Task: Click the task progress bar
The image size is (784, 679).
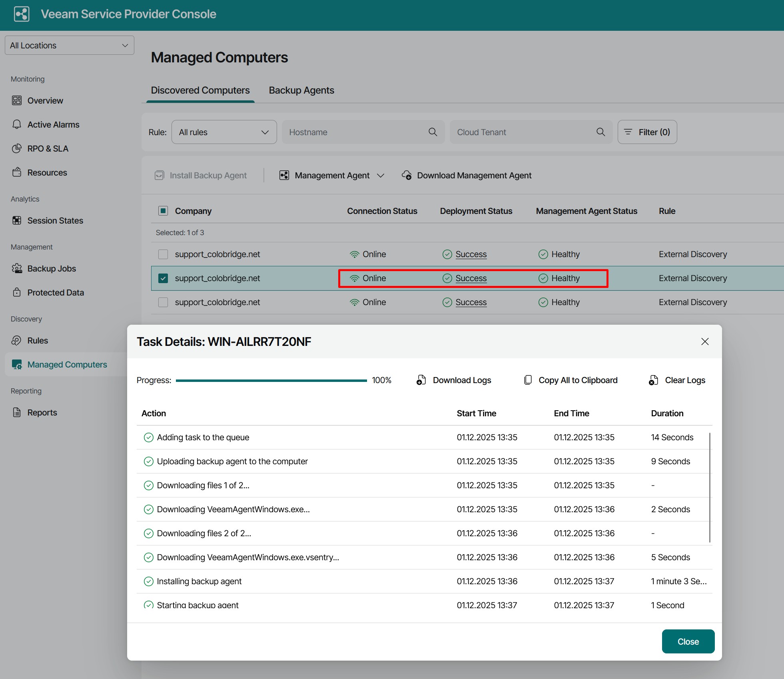Action: (x=271, y=380)
